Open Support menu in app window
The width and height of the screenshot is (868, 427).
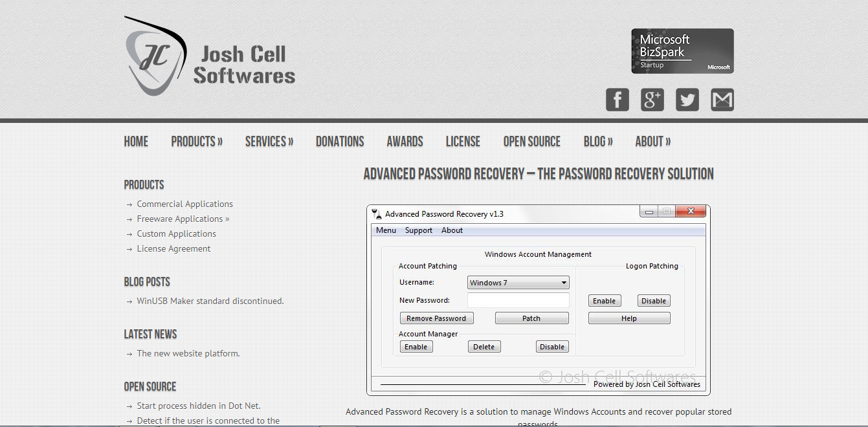point(419,230)
